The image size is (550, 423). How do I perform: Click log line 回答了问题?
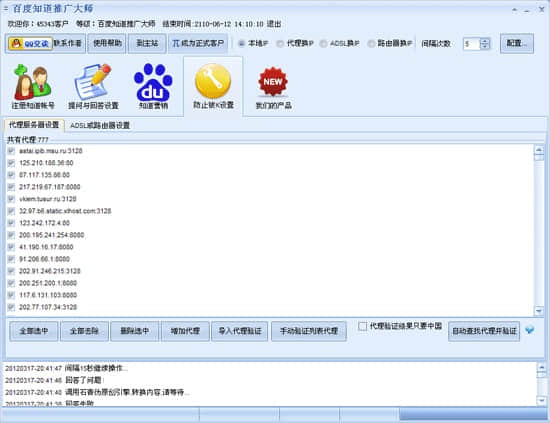[54, 380]
